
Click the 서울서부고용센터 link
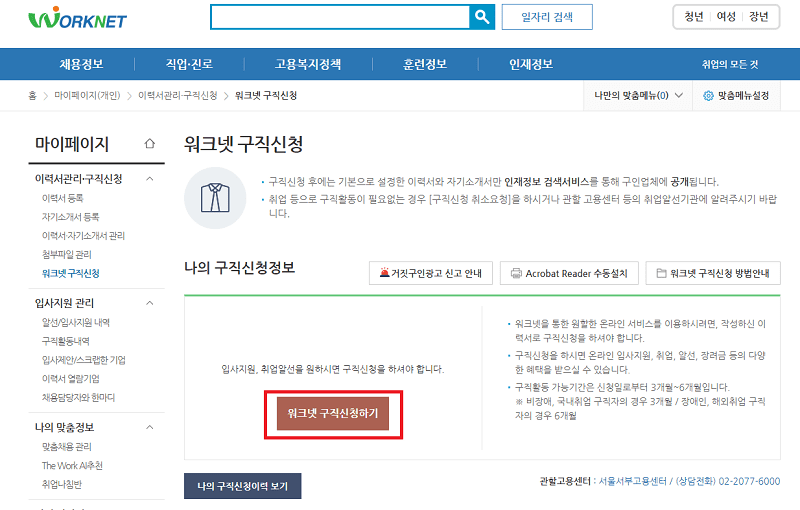tap(632, 481)
